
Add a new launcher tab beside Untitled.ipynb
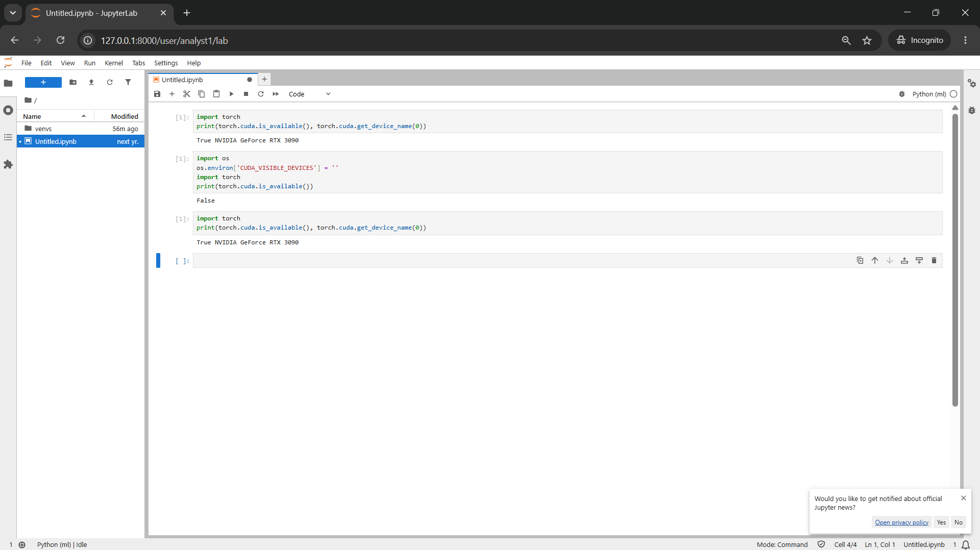click(264, 79)
